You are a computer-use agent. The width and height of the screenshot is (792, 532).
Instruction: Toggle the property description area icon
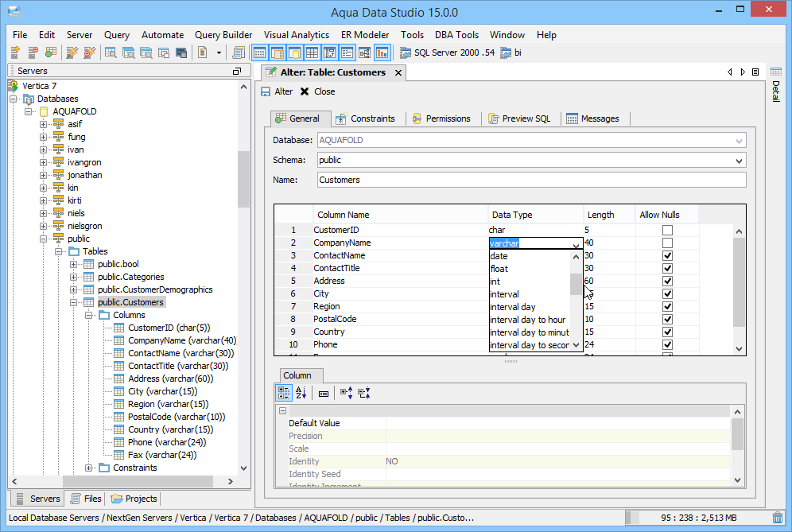324,393
